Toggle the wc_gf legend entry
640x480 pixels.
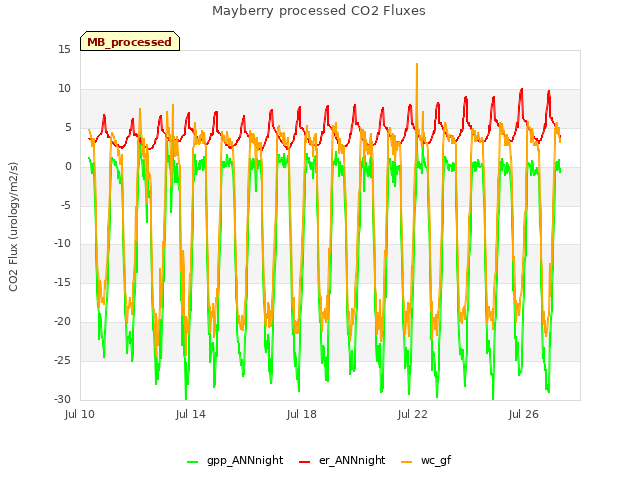click(x=426, y=461)
